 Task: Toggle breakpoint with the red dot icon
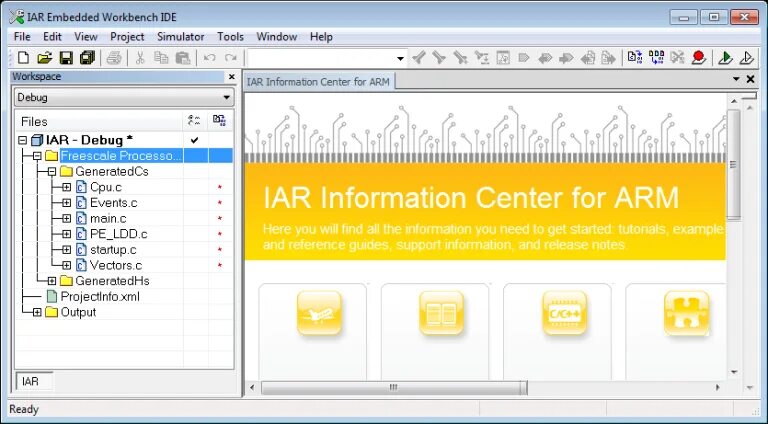click(698, 58)
